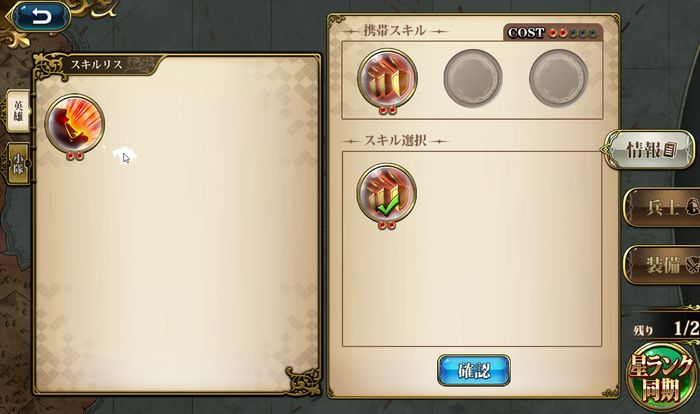700x414 pixels.
Task: Click the back arrow button
Action: point(40,17)
